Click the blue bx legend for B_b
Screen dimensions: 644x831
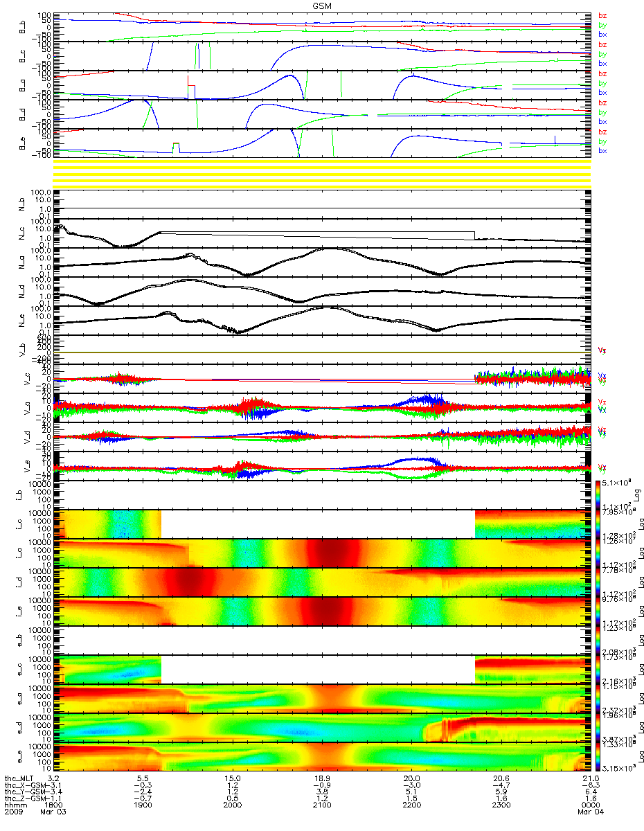(602, 34)
